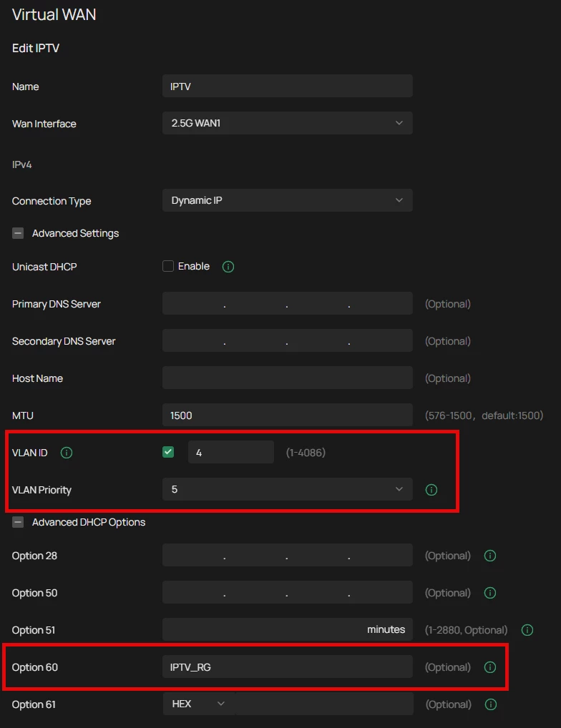Open the Wan Interface dropdown
This screenshot has height=728, width=561.
tap(287, 123)
